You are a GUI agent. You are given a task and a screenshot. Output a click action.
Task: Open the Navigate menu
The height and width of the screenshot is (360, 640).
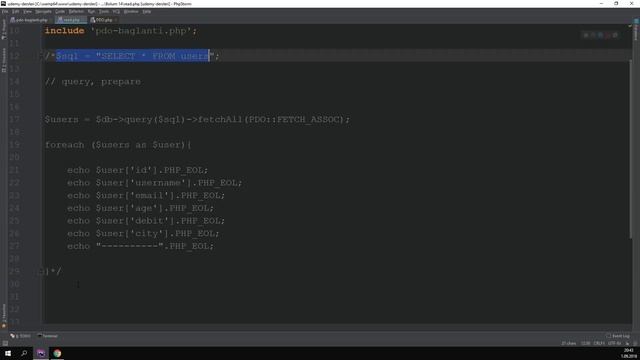tap(43, 11)
